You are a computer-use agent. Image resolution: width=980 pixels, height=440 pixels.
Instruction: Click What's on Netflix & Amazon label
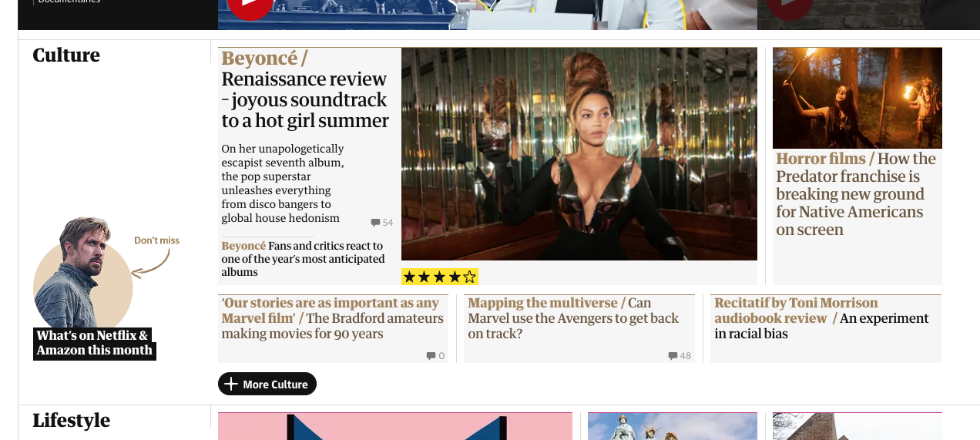(95, 343)
